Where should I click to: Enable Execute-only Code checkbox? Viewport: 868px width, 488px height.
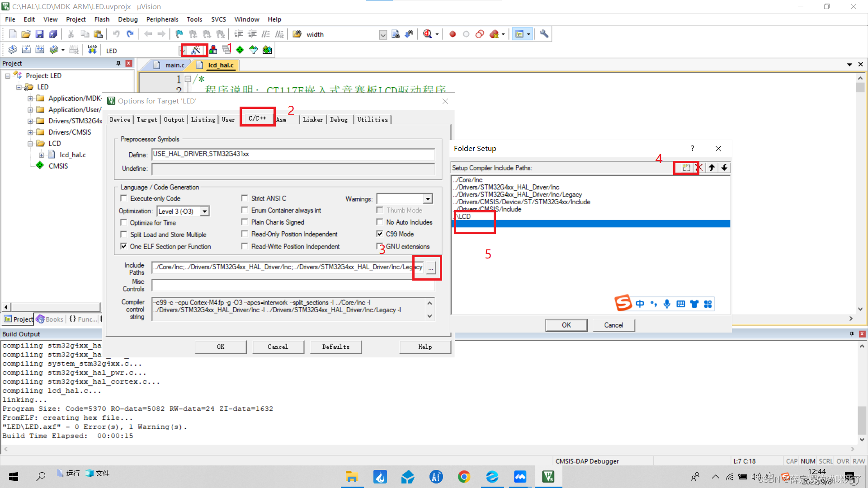(x=124, y=198)
